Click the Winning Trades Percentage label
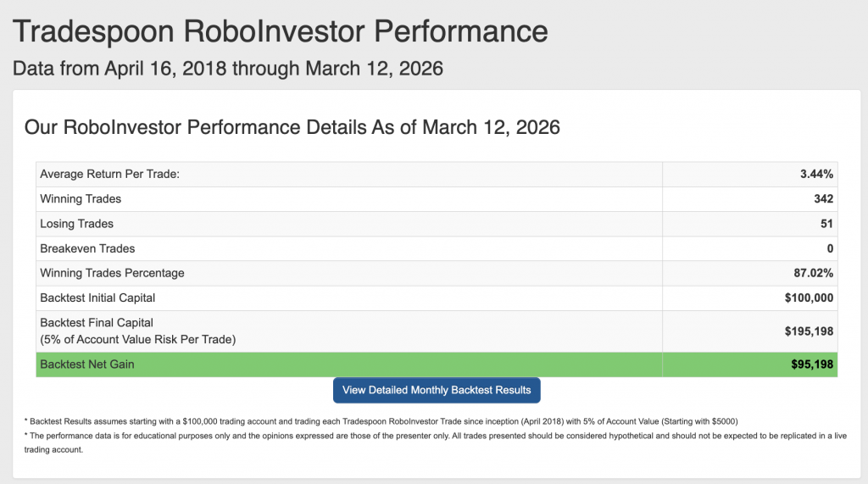 (112, 273)
